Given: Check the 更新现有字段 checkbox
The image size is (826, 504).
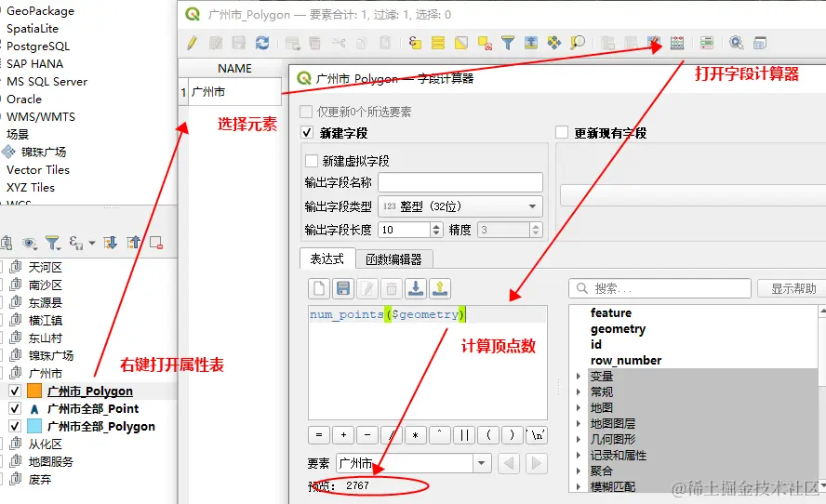Looking at the screenshot, I should click(562, 132).
